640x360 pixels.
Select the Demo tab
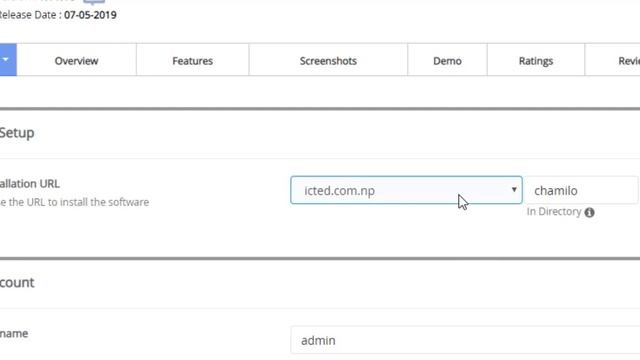(x=447, y=60)
